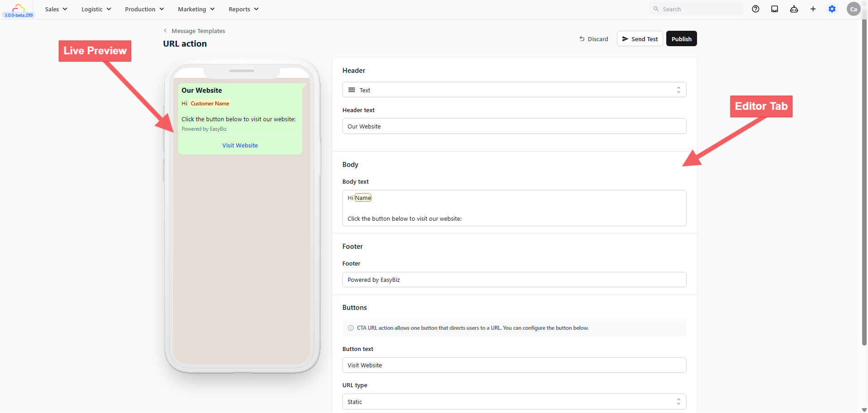
Task: Click the Publish button
Action: (681, 39)
